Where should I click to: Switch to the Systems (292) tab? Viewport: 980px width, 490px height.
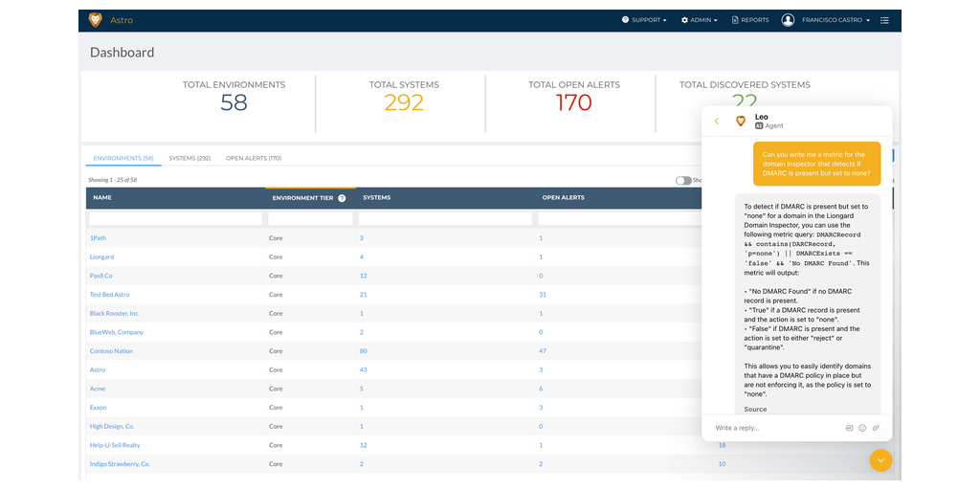pos(189,158)
